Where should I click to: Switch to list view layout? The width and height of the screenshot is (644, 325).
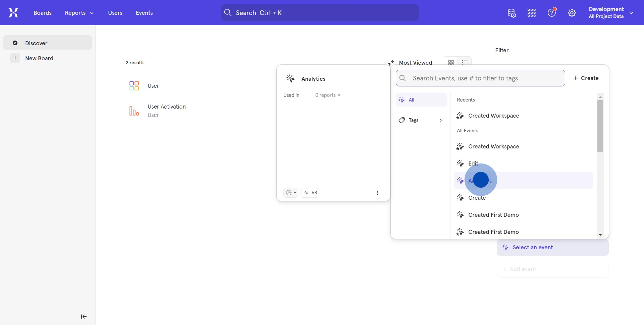point(465,62)
